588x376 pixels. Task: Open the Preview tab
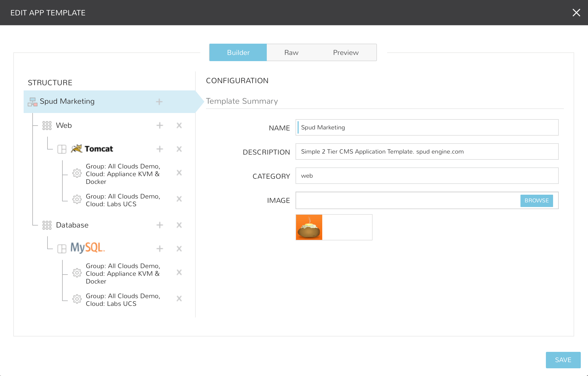[x=346, y=52]
